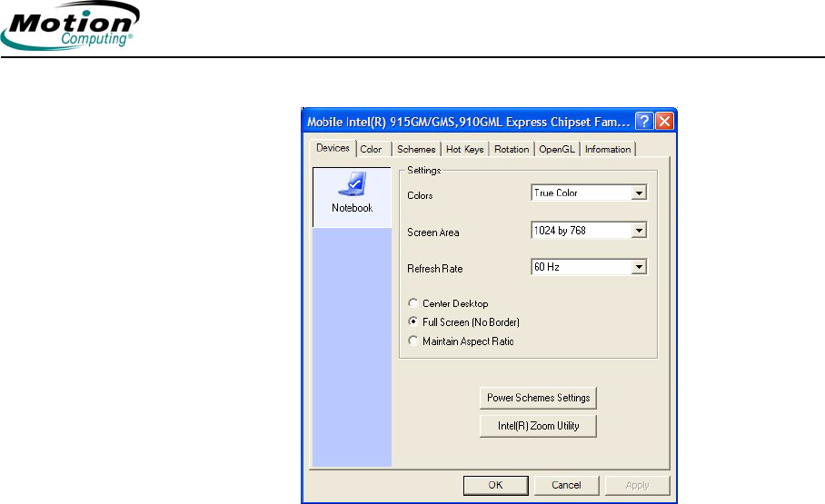View the Information tab
This screenshot has height=504, width=825.
[x=608, y=150]
